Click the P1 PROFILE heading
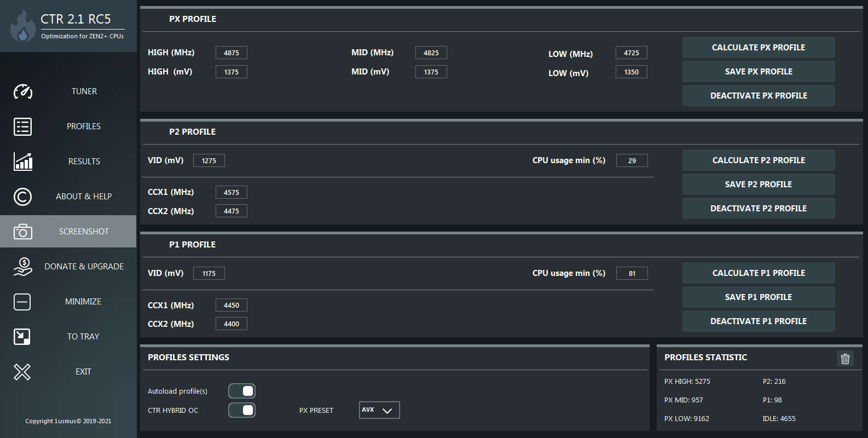868x438 pixels. click(x=193, y=245)
